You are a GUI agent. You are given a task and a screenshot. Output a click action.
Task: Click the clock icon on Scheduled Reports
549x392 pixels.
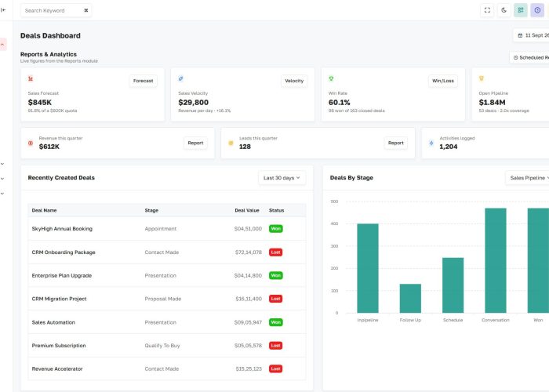515,57
